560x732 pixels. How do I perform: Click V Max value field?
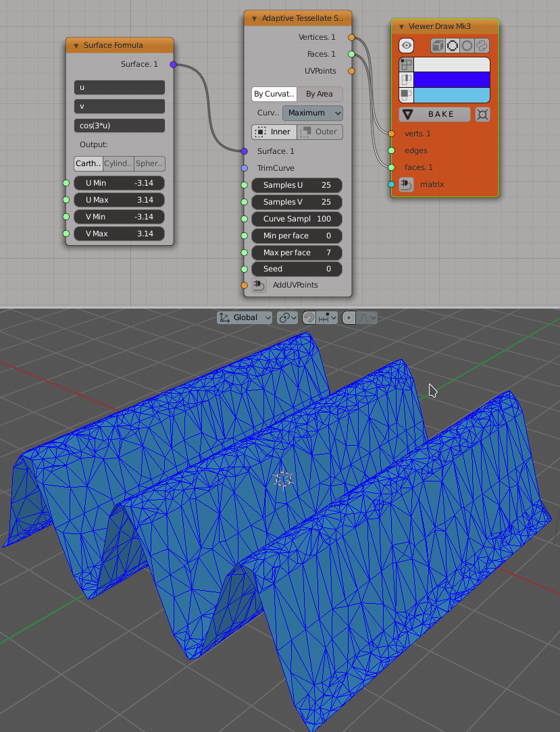click(x=120, y=234)
